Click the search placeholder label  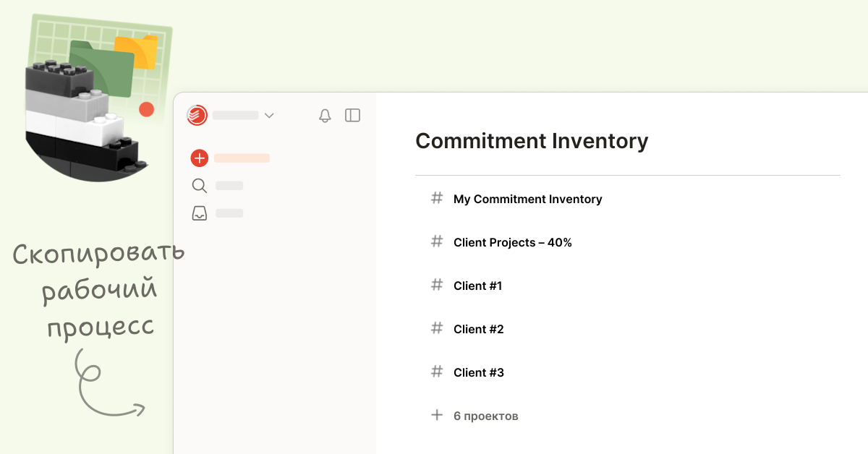click(x=229, y=186)
